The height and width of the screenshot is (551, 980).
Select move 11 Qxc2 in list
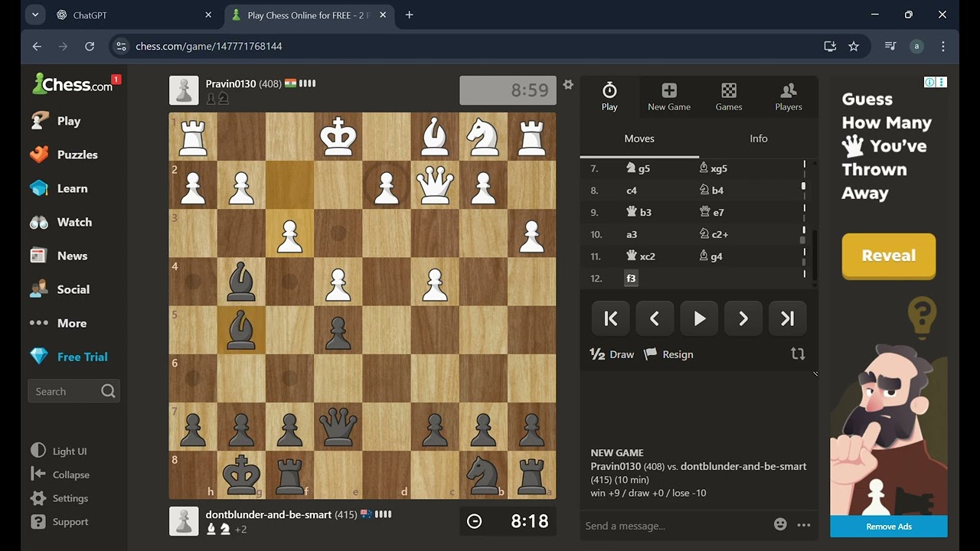[641, 256]
